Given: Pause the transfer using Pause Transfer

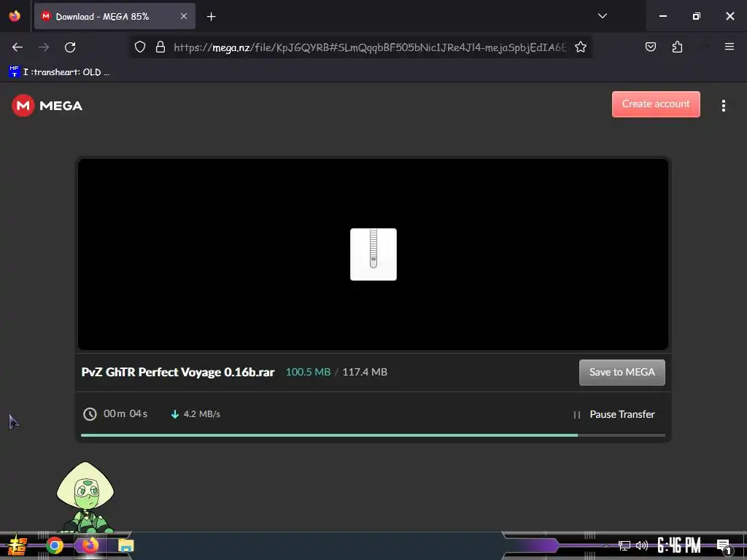Looking at the screenshot, I should pos(614,414).
